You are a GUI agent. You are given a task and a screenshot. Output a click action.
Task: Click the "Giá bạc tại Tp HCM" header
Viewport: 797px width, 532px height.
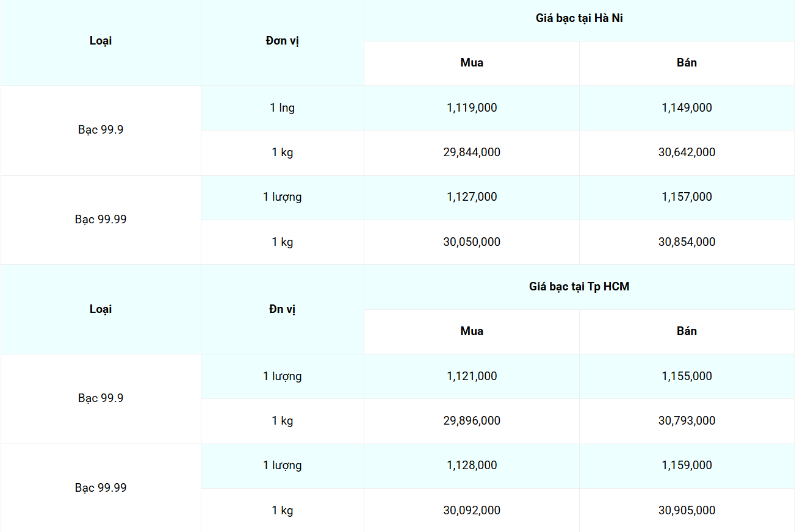[x=579, y=286]
